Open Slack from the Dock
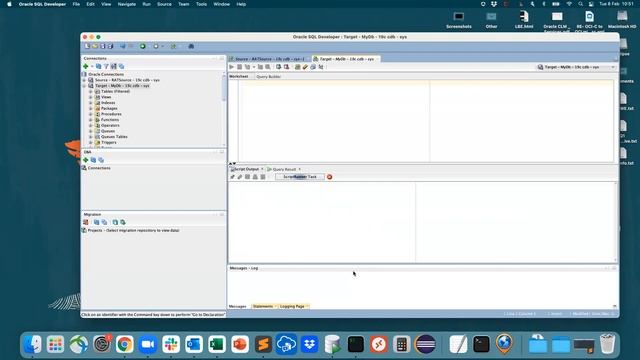640x360 pixels. click(x=171, y=344)
